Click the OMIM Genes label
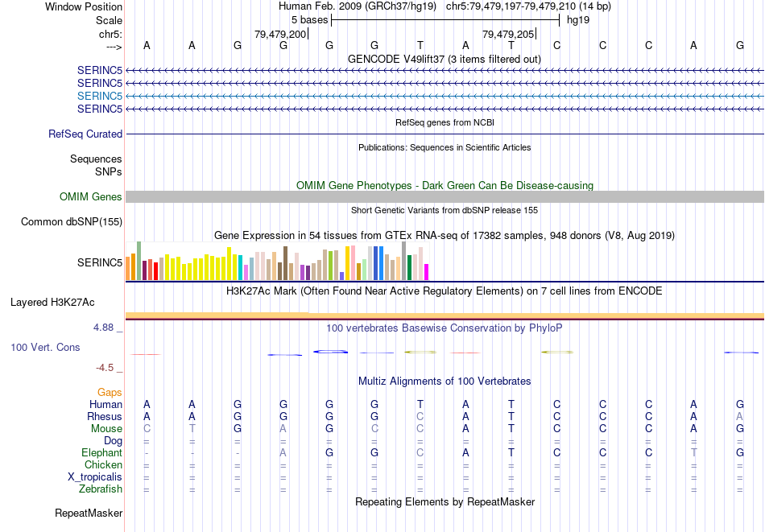 point(91,196)
